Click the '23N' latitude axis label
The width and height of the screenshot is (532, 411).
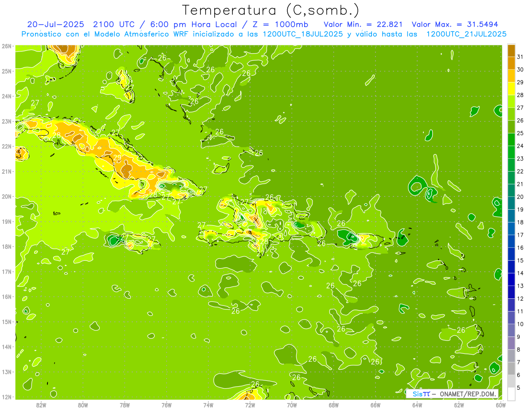7,121
